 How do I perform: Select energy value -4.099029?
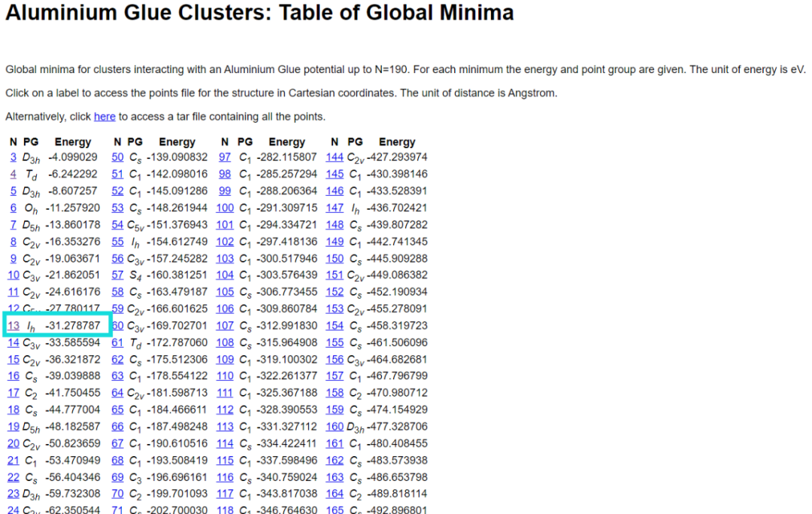[72, 157]
